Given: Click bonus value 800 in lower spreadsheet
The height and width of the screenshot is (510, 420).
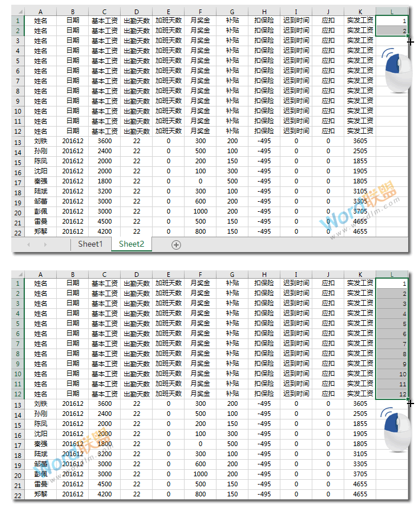Looking at the screenshot, I should (201, 494).
